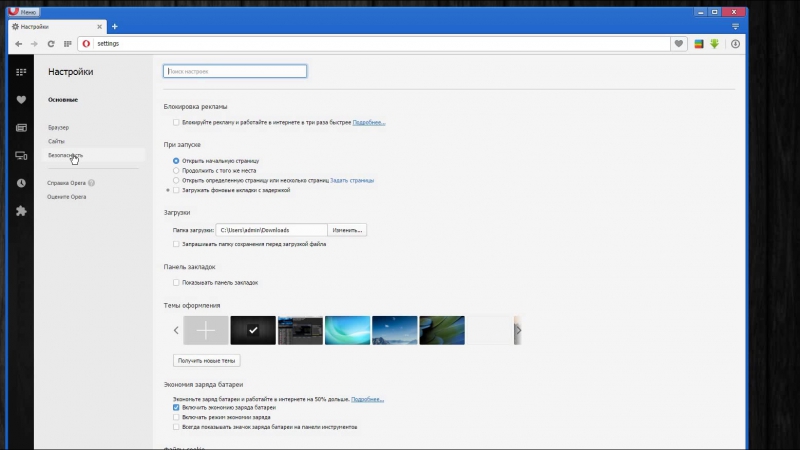Click the 'Поиск настроек' search field
Screen dimensions: 800x450
[x=235, y=72]
